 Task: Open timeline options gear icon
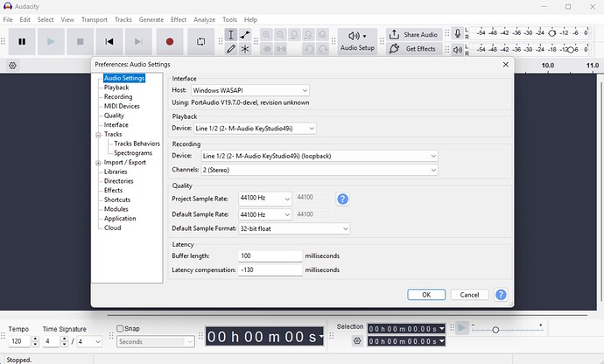pos(13,66)
